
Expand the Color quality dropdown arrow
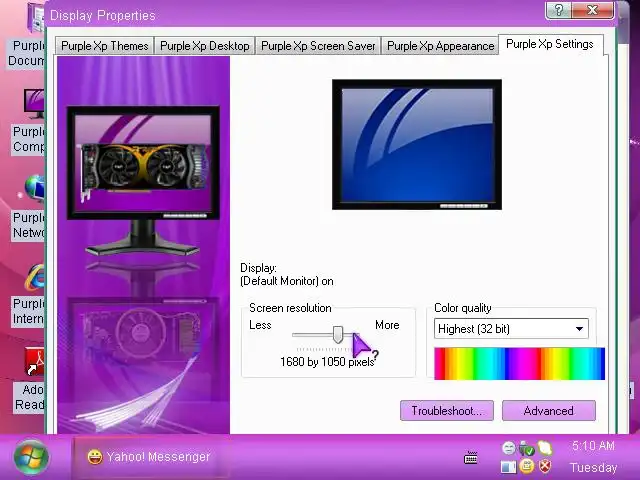[579, 329]
